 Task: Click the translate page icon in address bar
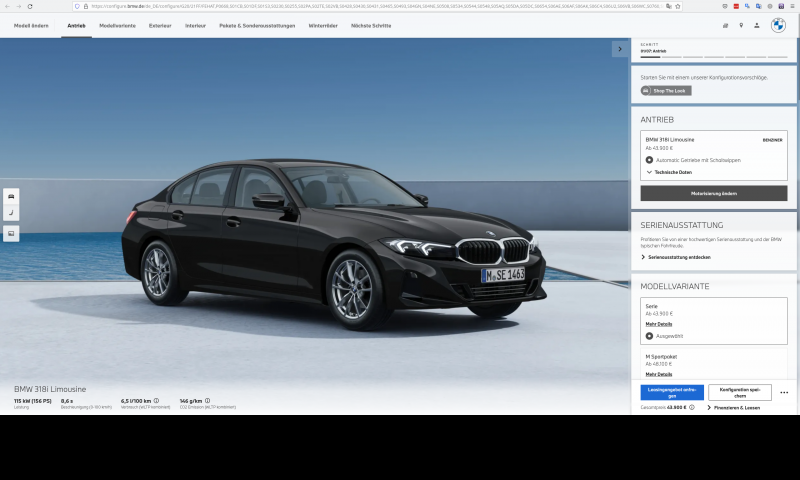668,6
